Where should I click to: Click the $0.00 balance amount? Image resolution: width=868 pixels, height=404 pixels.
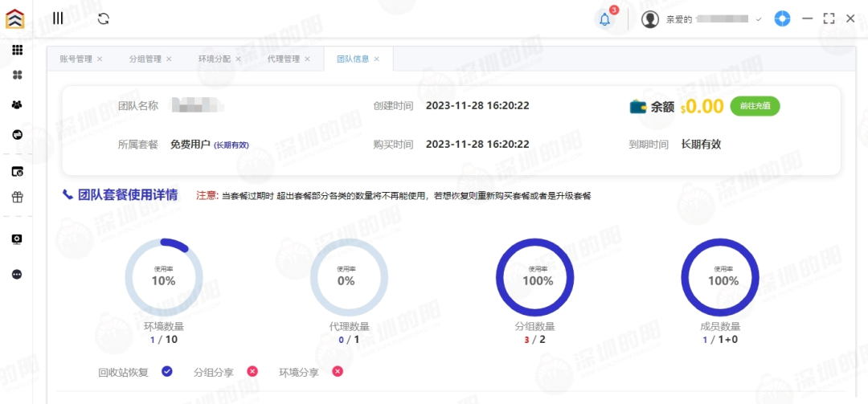(x=702, y=106)
